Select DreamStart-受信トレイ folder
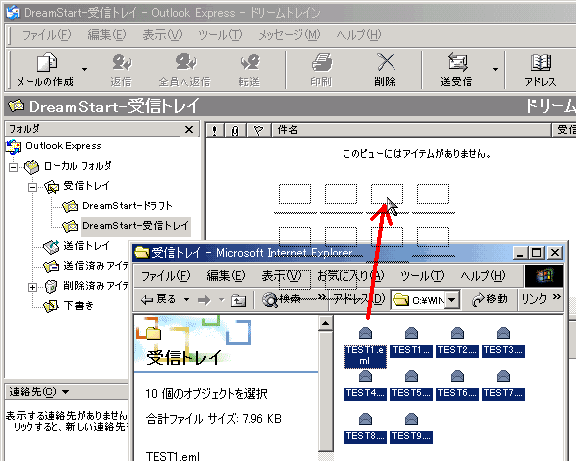 coord(135,226)
